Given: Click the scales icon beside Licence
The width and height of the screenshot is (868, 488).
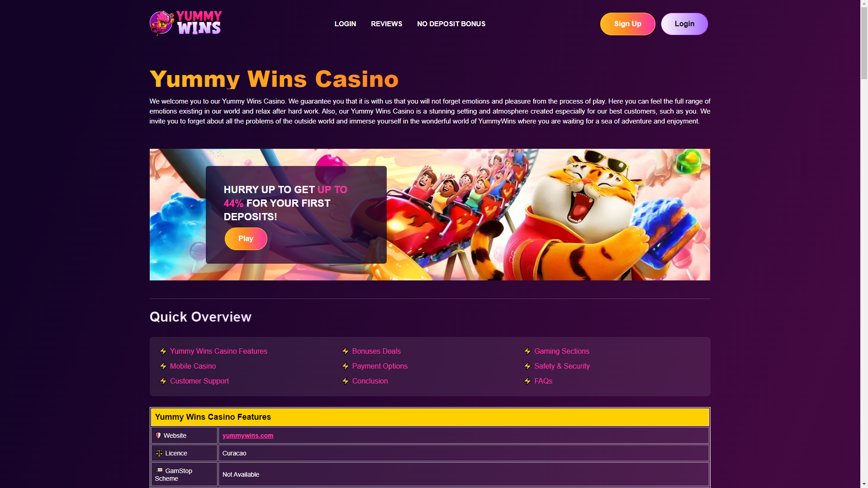Looking at the screenshot, I should click(159, 453).
